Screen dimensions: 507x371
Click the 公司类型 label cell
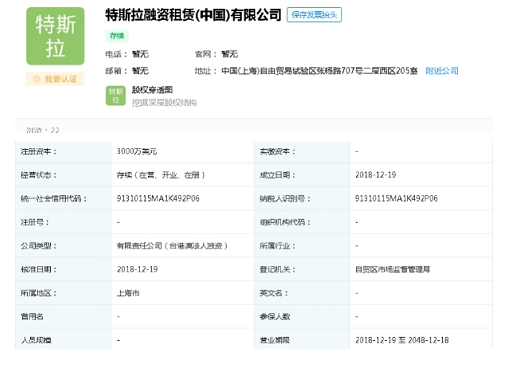pyautogui.click(x=63, y=246)
